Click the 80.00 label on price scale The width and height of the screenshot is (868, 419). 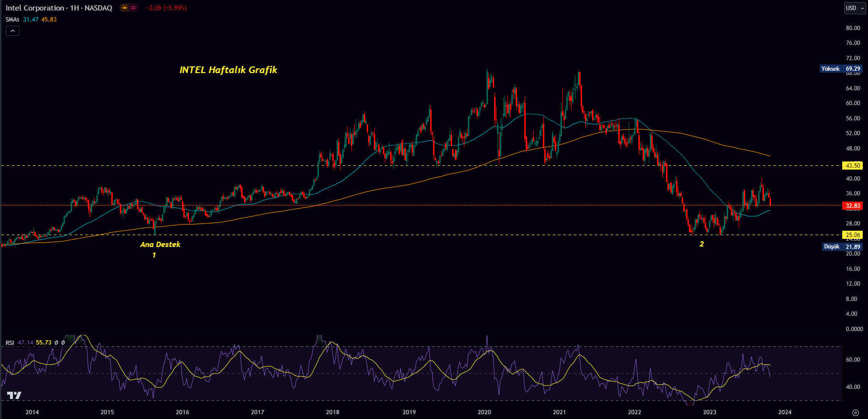click(853, 28)
